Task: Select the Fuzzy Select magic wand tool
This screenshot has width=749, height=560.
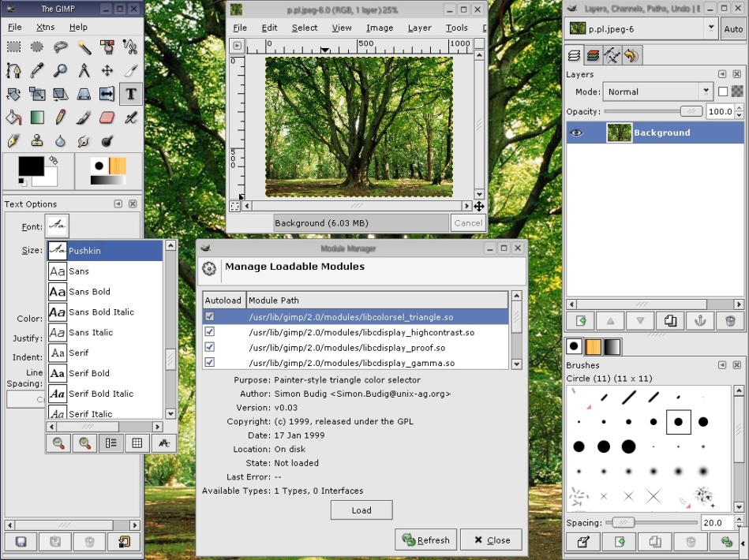Action: 84,47
